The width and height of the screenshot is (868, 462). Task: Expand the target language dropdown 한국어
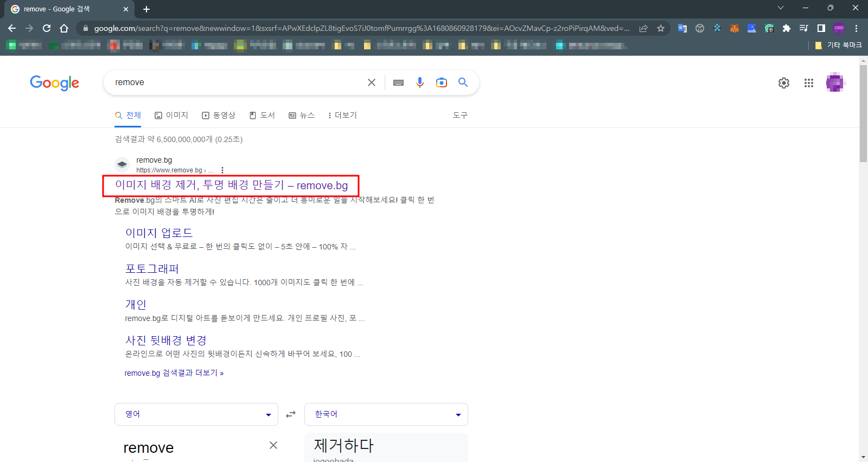[386, 414]
